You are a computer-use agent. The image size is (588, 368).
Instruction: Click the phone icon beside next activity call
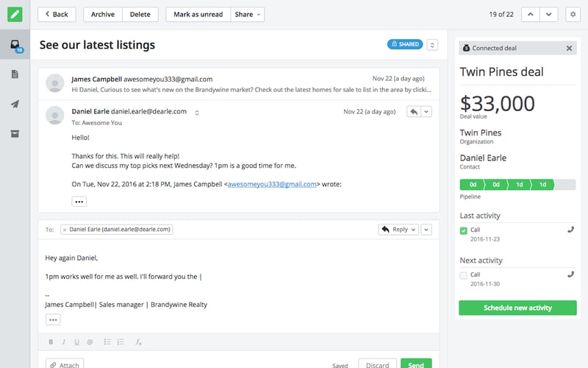pos(570,275)
